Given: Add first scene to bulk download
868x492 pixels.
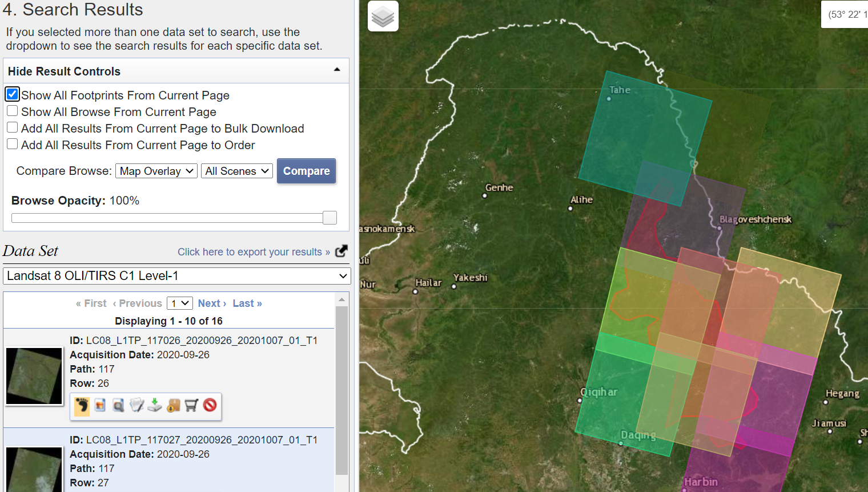Looking at the screenshot, I should tap(172, 406).
